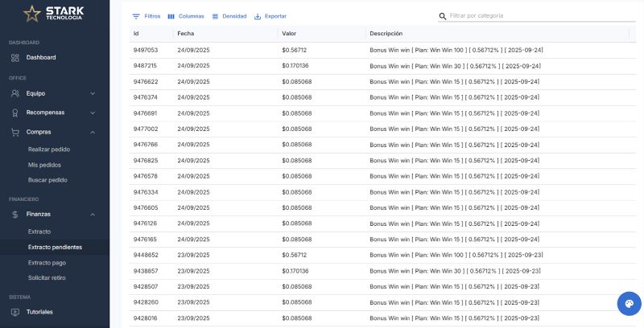Click the Stark Tecnologia star logo
The image size is (644, 328).
(x=32, y=14)
